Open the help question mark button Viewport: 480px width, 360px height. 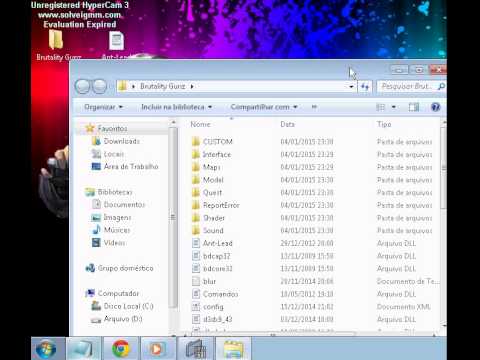[x=435, y=107]
